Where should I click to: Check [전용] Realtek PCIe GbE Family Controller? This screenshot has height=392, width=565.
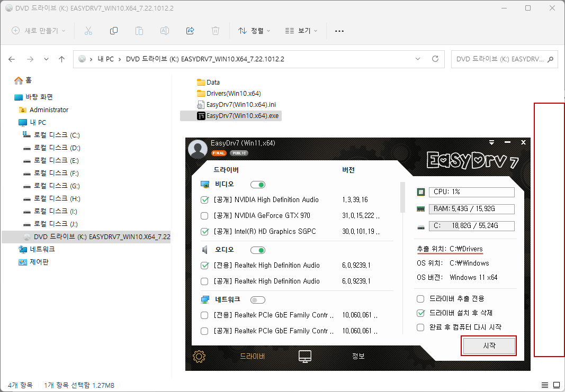(x=204, y=315)
